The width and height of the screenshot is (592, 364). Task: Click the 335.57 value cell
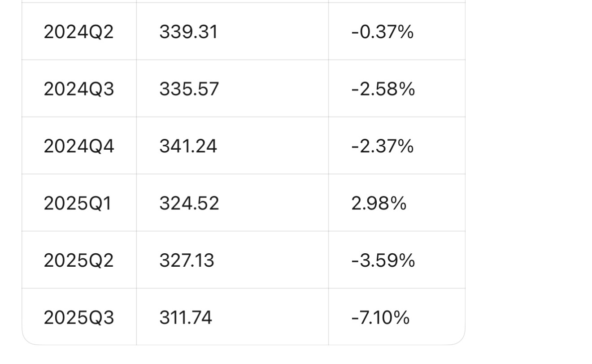click(x=189, y=89)
